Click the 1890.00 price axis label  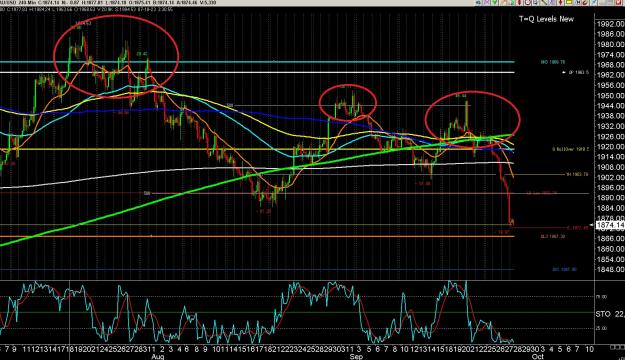click(610, 198)
